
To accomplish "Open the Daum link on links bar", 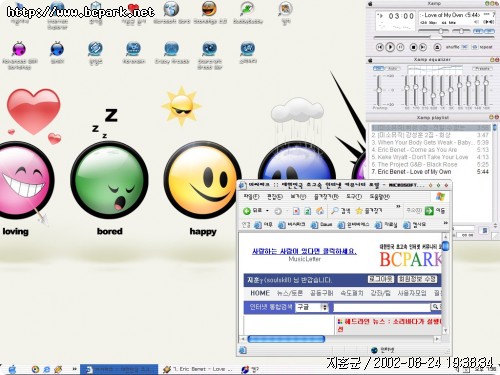I will 321,225.
